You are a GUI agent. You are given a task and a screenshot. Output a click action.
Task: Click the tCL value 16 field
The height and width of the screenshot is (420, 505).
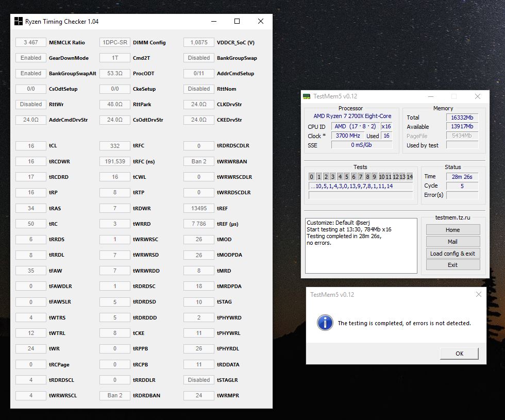coord(31,145)
